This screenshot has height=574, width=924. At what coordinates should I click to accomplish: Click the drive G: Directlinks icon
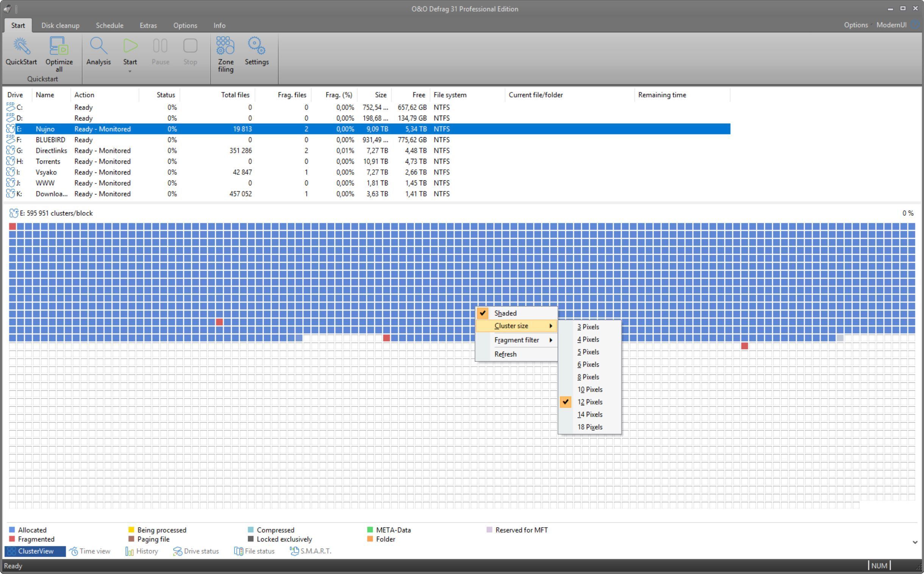pyautogui.click(x=11, y=151)
